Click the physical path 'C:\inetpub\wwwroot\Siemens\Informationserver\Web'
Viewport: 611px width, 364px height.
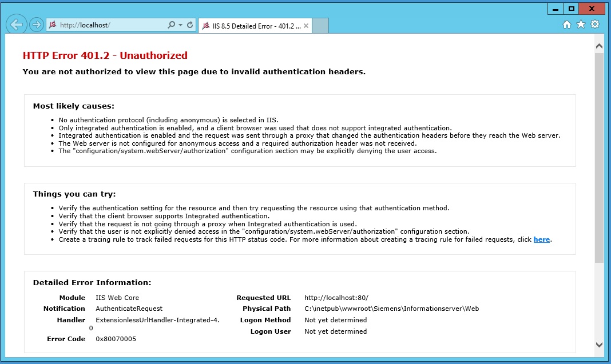392,309
